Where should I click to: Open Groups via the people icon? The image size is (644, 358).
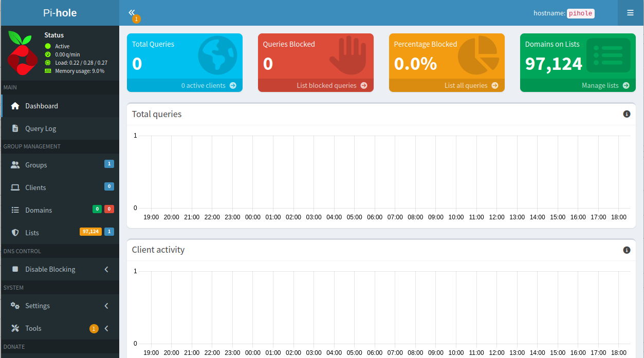(14, 164)
